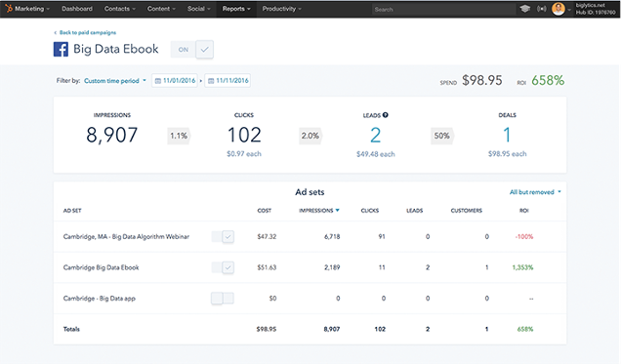The width and height of the screenshot is (621, 364).
Task: Click the $47.32 cost cell
Action: [267, 236]
